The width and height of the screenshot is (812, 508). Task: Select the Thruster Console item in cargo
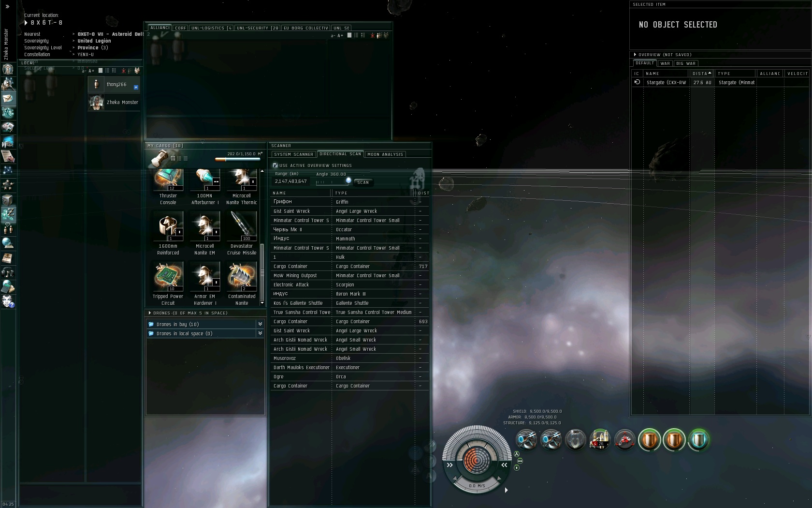[168, 187]
